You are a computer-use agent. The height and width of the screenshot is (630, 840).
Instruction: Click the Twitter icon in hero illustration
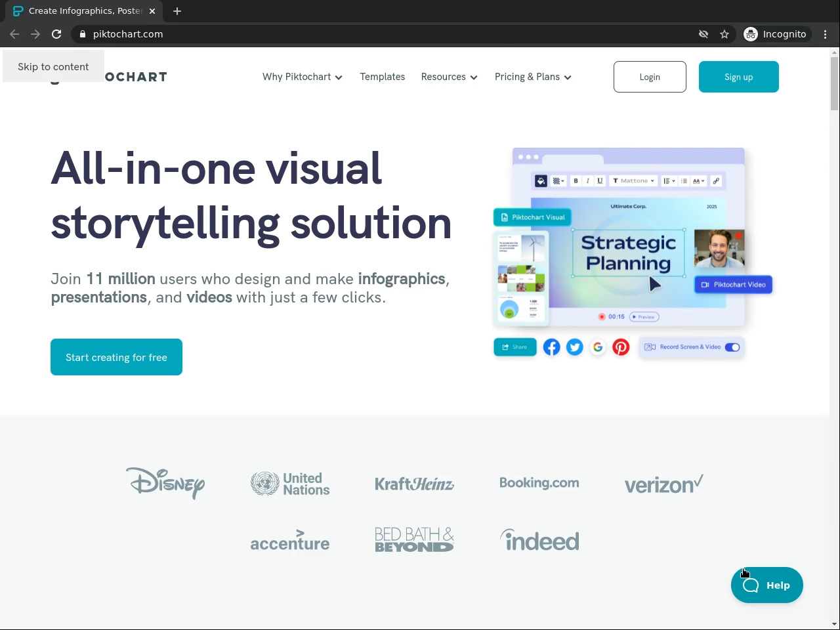(x=575, y=347)
